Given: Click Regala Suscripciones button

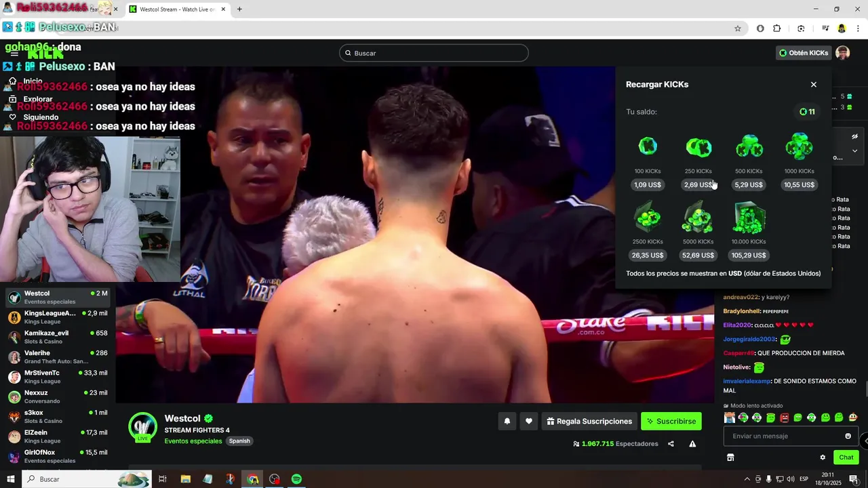Looking at the screenshot, I should click(x=589, y=422).
